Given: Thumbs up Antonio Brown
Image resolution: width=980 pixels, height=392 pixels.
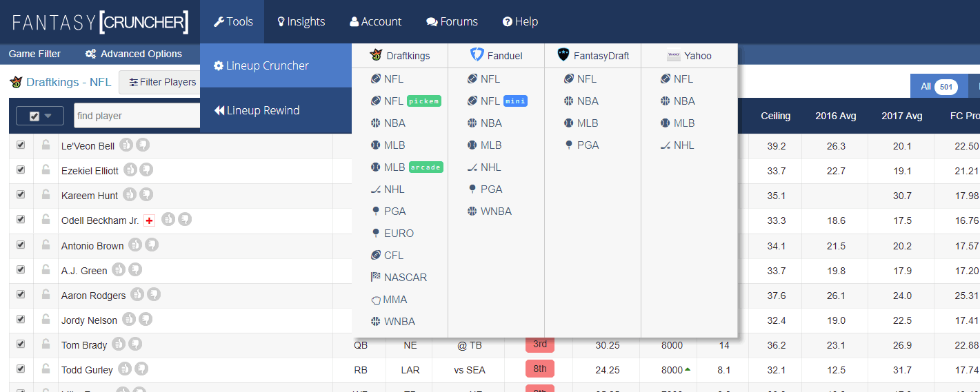Looking at the screenshot, I should pos(135,245).
